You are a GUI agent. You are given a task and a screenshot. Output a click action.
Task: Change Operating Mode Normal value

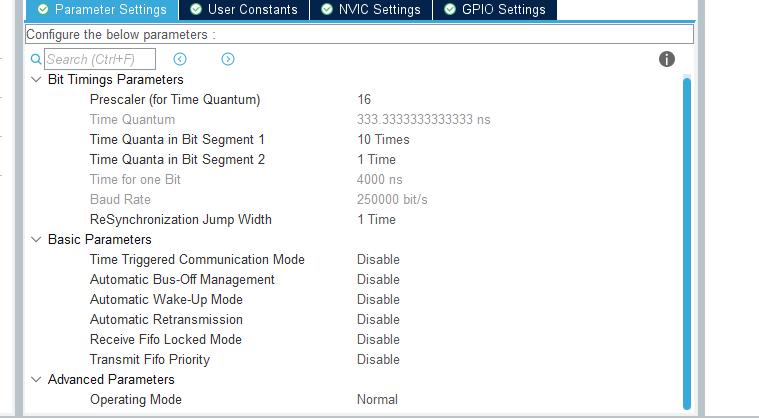point(377,400)
